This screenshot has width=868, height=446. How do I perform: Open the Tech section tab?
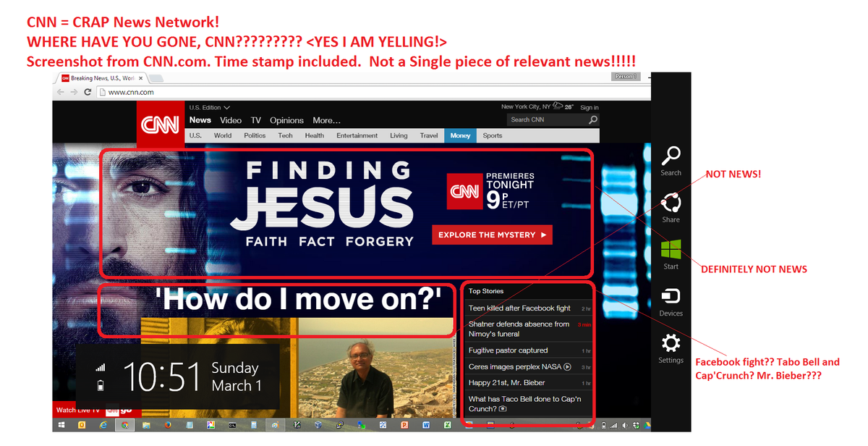coord(286,135)
